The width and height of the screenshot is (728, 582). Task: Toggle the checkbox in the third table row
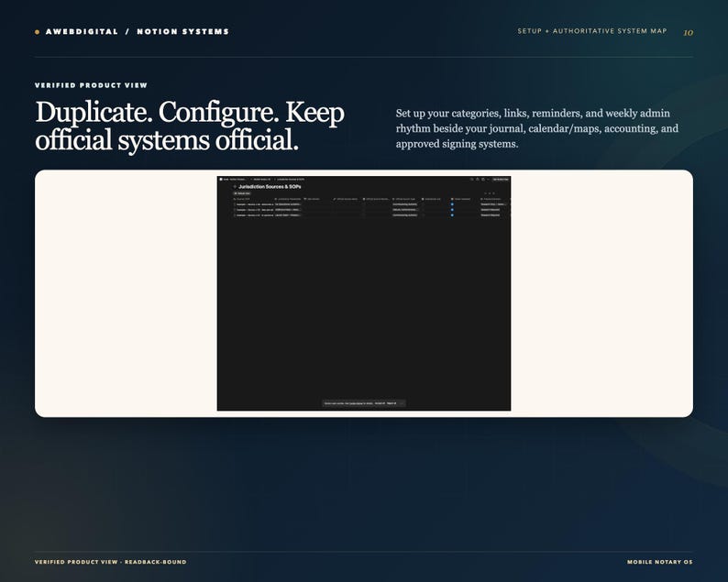click(452, 215)
